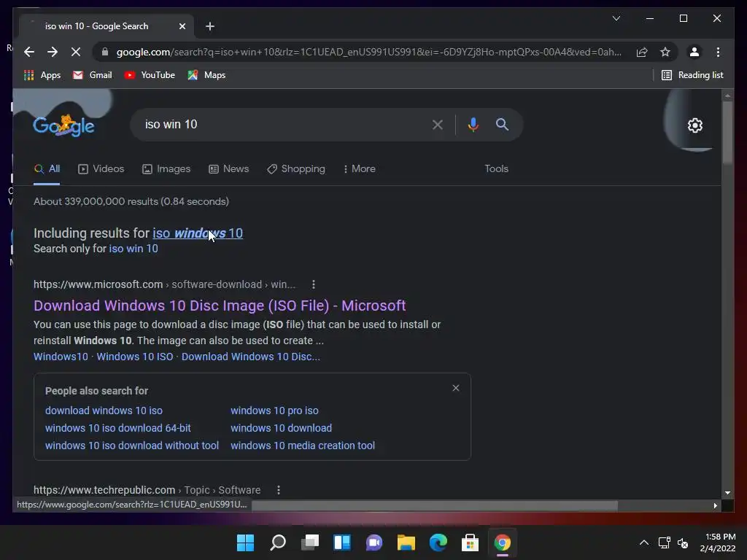Open File Explorer from taskbar
Image resolution: width=747 pixels, height=560 pixels.
406,542
